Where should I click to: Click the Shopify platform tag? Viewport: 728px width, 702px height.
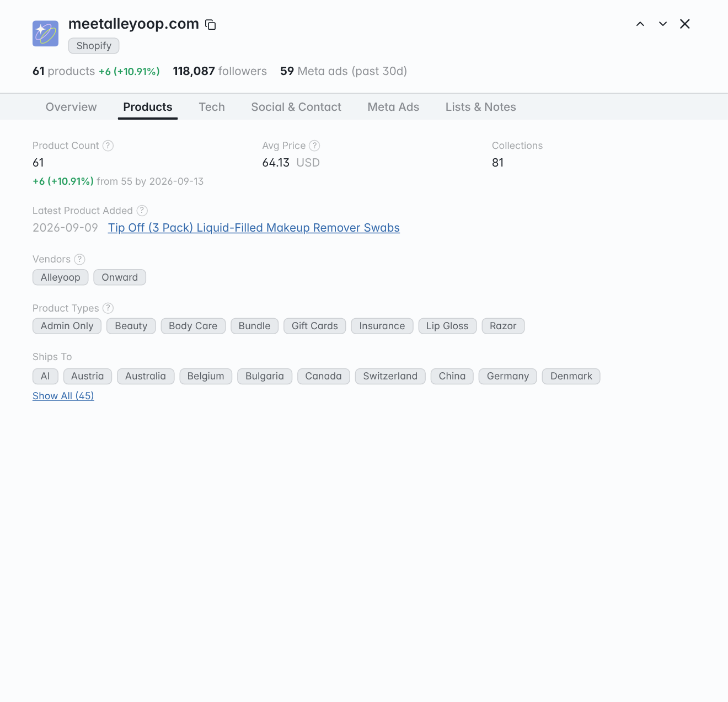point(94,46)
